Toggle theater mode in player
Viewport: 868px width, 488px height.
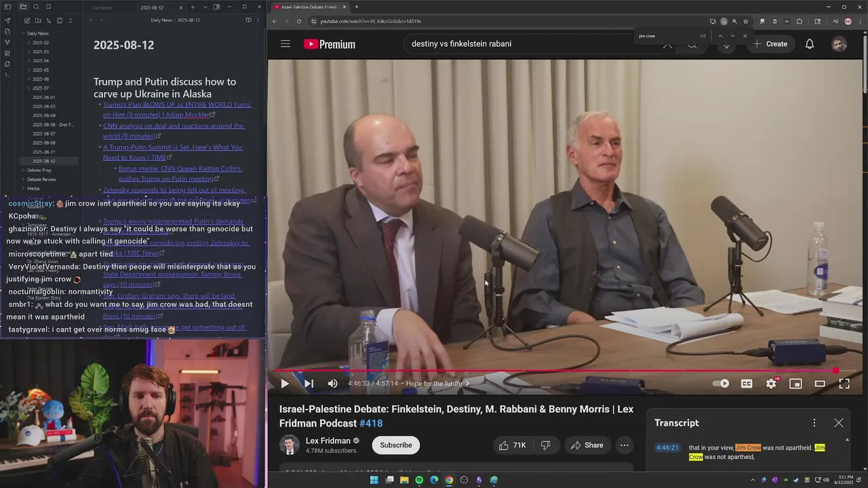click(x=820, y=384)
